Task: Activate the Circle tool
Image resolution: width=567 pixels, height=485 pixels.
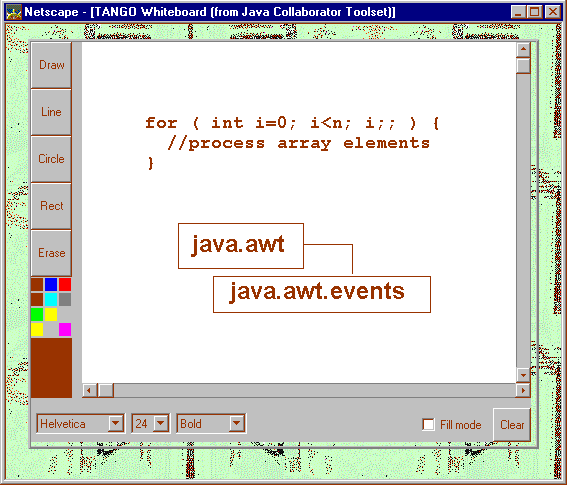Action: click(51, 159)
